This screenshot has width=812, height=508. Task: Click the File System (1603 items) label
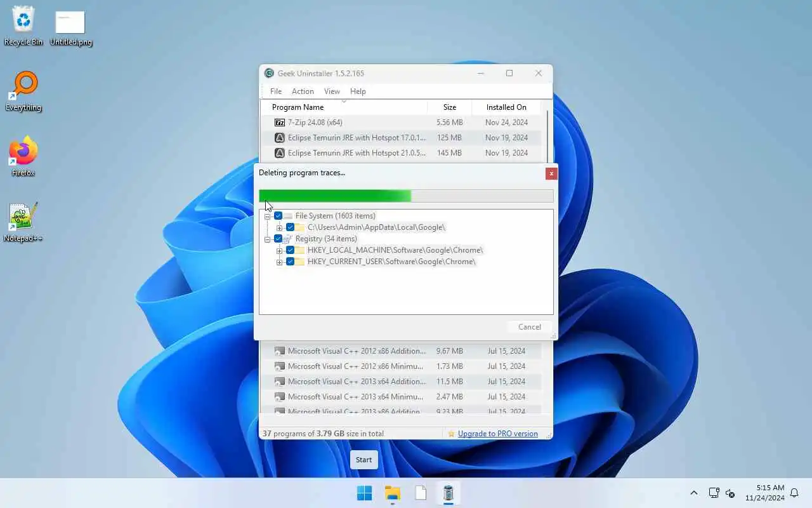click(x=335, y=216)
